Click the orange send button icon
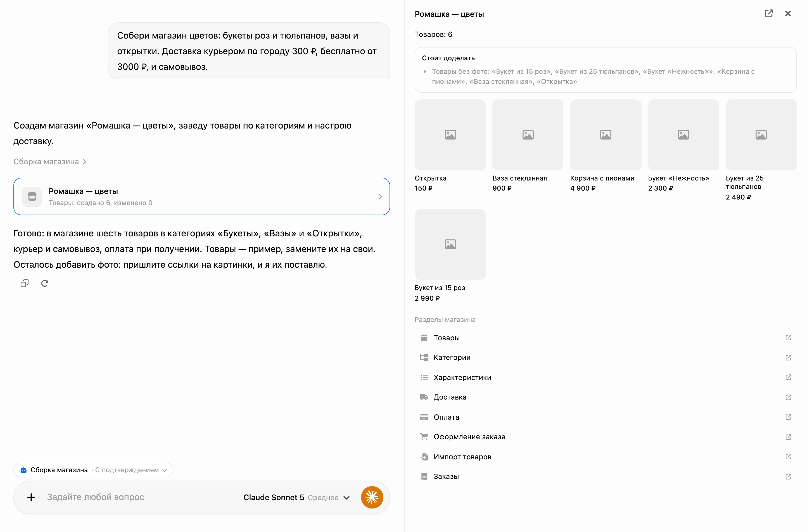 tap(372, 497)
